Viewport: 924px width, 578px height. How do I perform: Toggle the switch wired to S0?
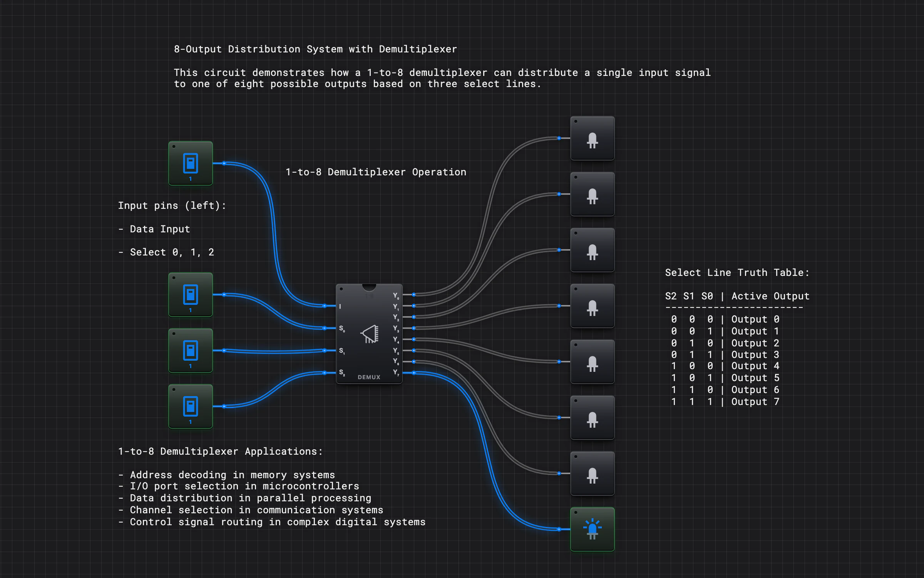[191, 295]
